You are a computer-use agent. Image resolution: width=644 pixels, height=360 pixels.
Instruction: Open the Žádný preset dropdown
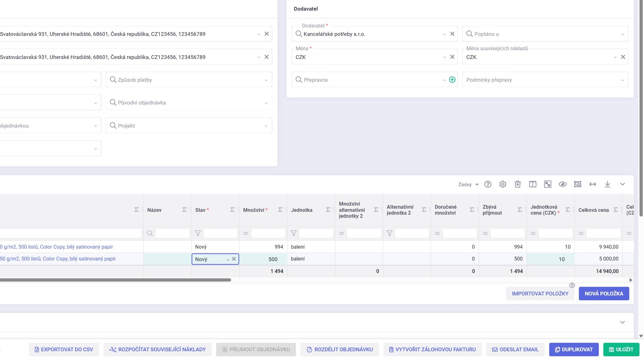[x=468, y=185]
